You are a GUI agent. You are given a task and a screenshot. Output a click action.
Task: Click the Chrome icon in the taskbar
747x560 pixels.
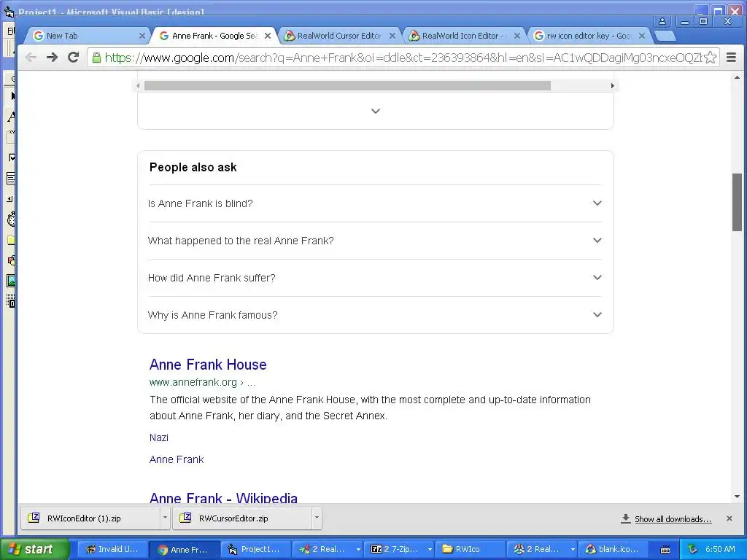[163, 550]
